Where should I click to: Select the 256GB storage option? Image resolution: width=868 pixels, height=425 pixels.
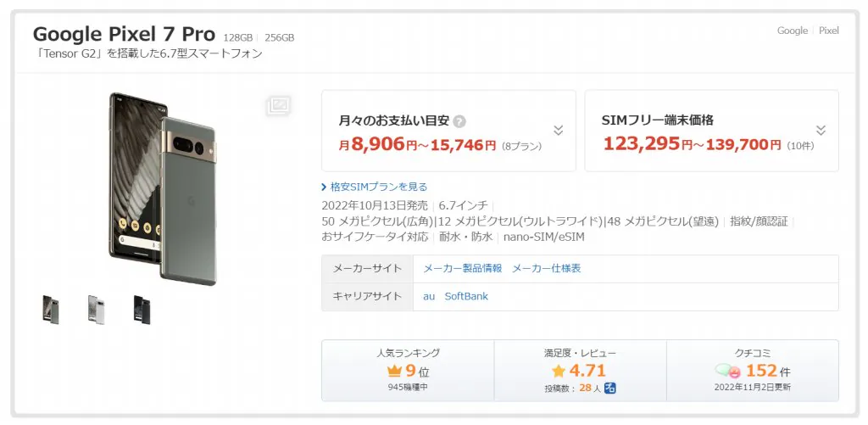[279, 38]
